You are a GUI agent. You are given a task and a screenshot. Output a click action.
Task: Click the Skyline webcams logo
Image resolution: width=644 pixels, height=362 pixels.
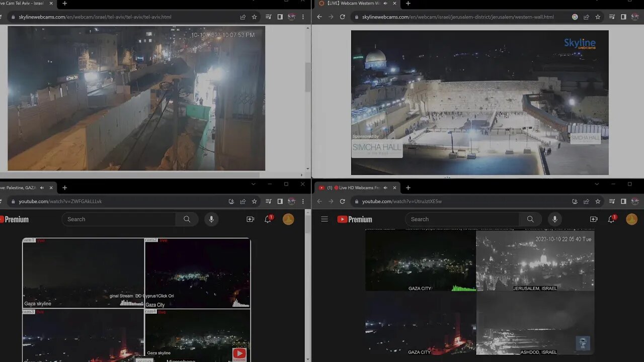[x=580, y=44]
